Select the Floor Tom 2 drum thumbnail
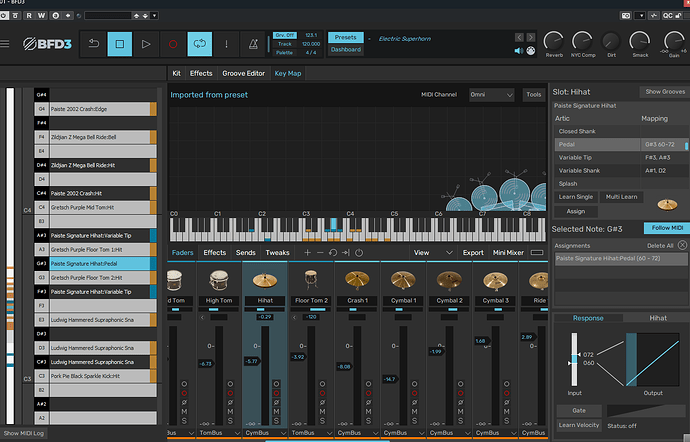This screenshot has width=690, height=442. tap(311, 280)
